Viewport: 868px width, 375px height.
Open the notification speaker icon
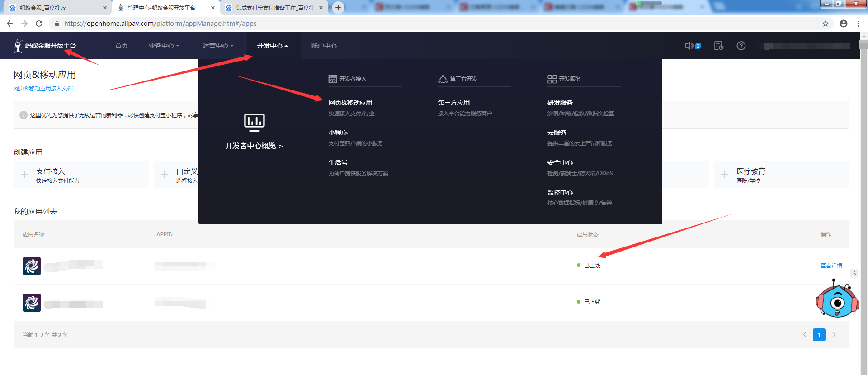click(689, 46)
